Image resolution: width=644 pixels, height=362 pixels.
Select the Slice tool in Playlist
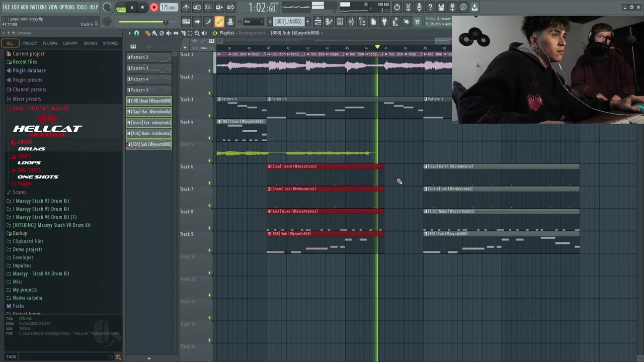(183, 33)
